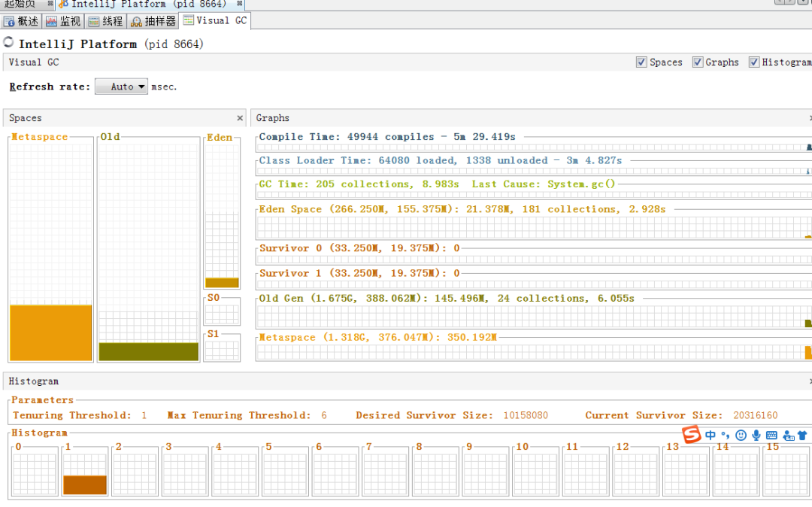This screenshot has width=812, height=507.
Task: Activate the Sogou voice input microphone
Action: tap(756, 436)
